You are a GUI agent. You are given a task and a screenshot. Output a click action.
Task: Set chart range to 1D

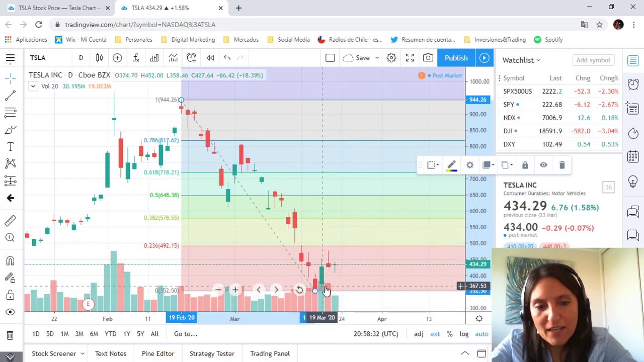pyautogui.click(x=36, y=334)
